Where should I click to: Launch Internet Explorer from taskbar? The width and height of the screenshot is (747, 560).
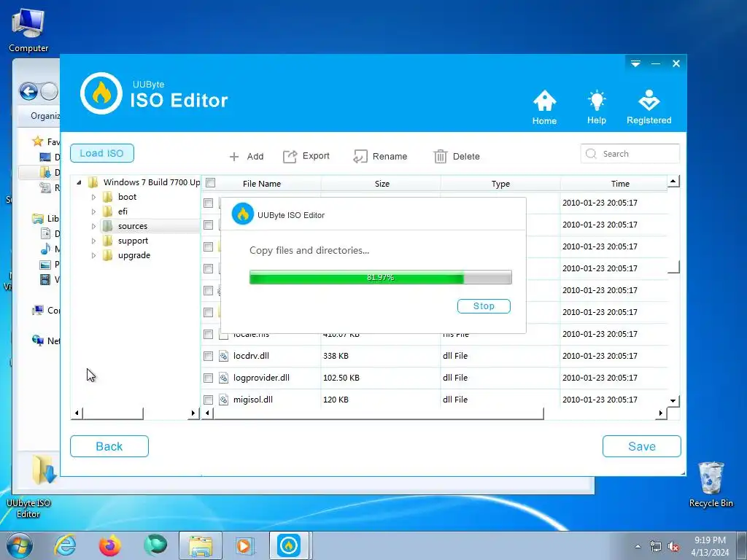(x=65, y=545)
